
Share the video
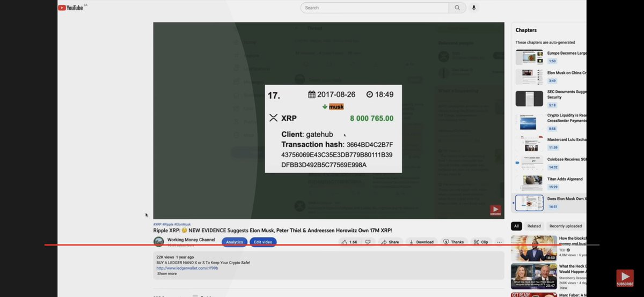tap(390, 242)
